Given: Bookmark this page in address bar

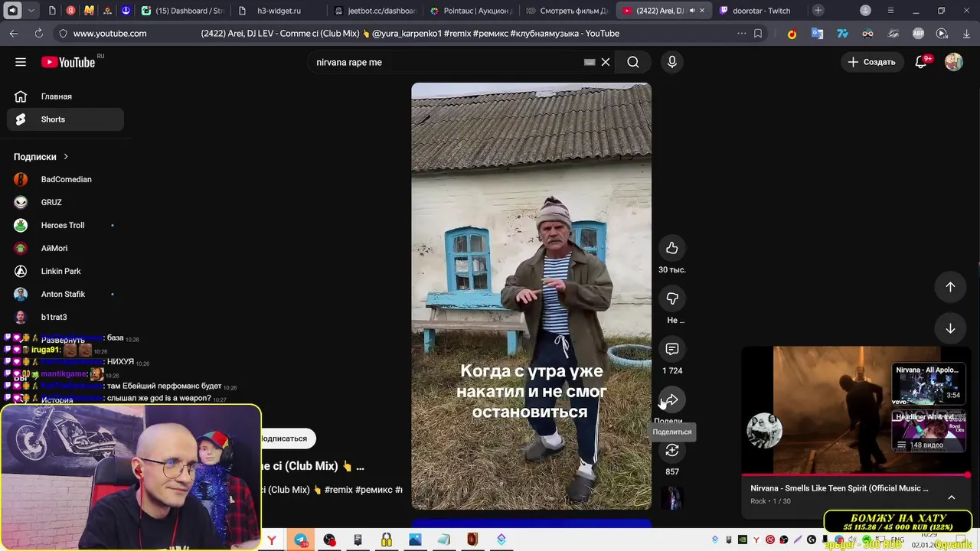Looking at the screenshot, I should point(758,34).
